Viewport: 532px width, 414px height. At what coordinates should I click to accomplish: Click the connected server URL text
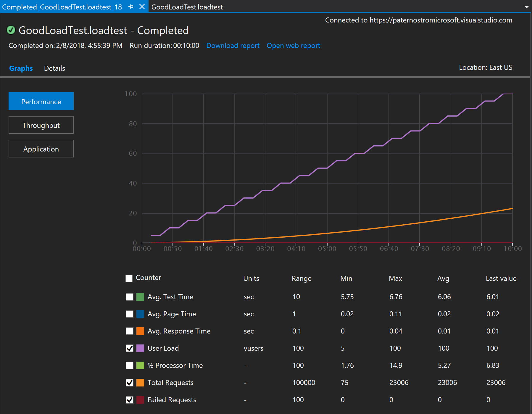coord(441,20)
